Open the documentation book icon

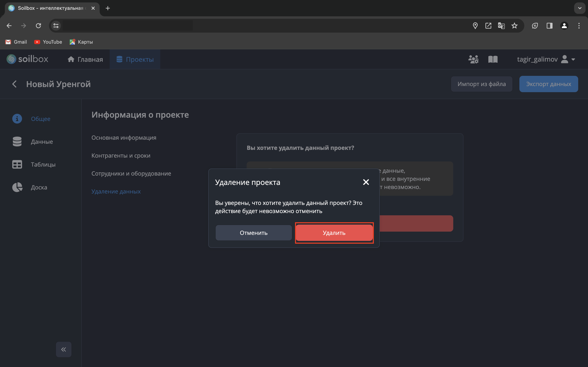493,59
